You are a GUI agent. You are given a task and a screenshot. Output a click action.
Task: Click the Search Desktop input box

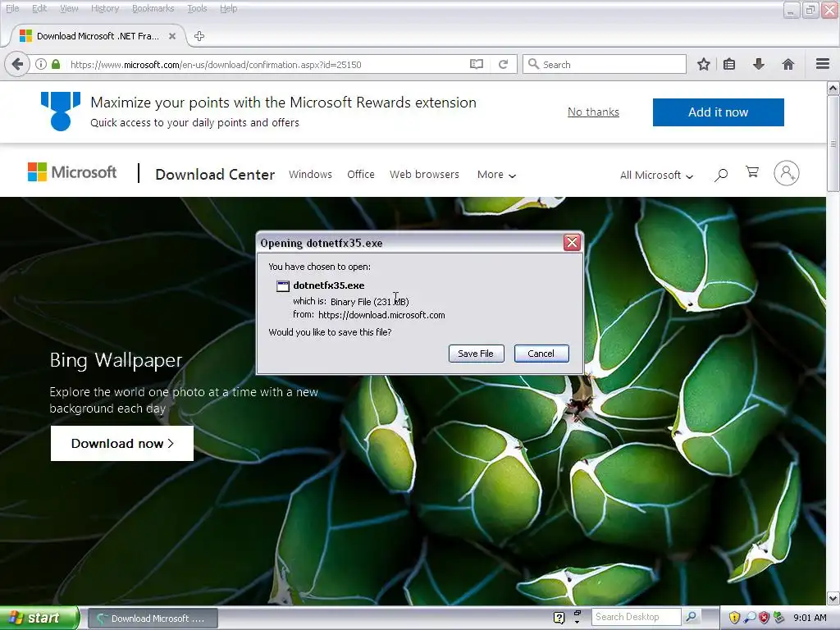click(636, 617)
